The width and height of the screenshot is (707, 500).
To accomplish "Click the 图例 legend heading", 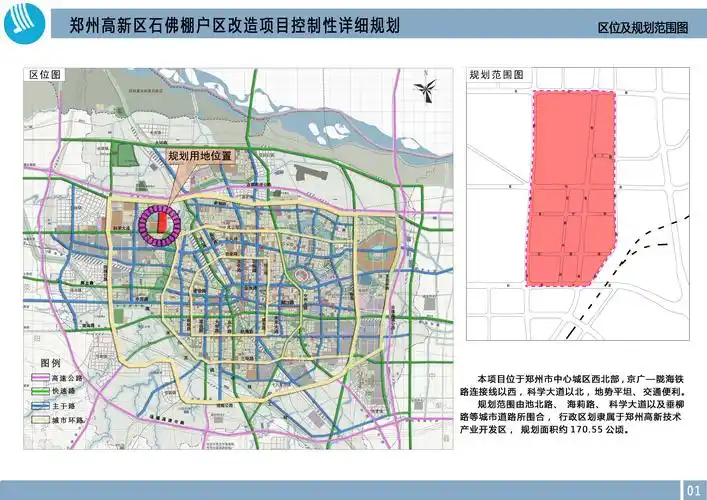I will 50,363.
